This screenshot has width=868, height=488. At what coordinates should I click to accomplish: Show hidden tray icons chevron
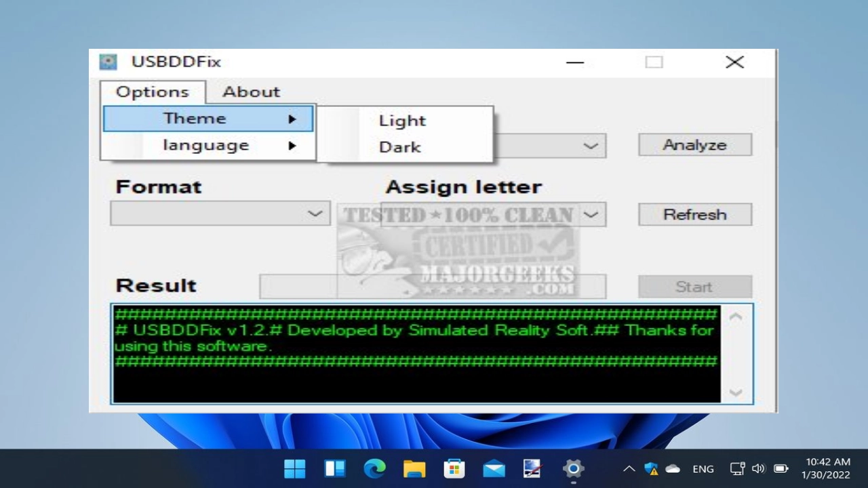[x=629, y=468]
